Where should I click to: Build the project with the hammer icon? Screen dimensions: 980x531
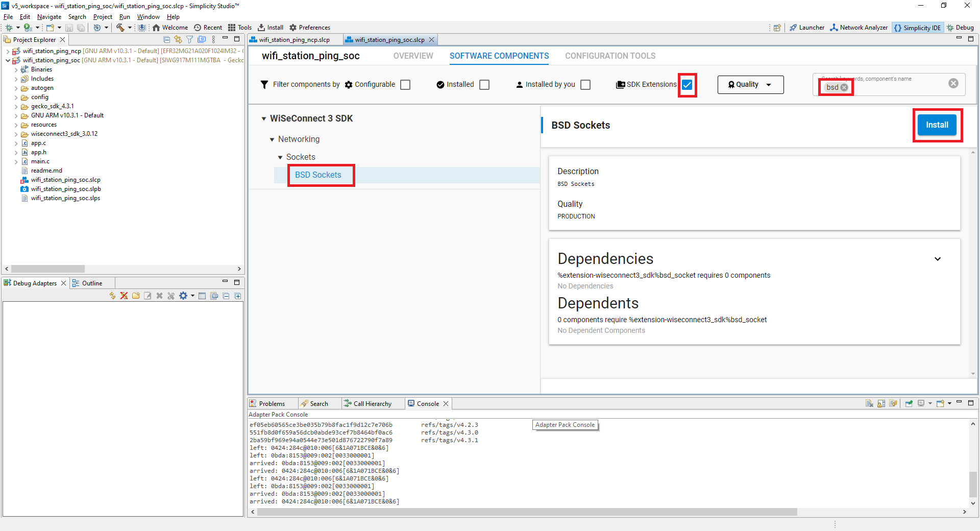[120, 28]
